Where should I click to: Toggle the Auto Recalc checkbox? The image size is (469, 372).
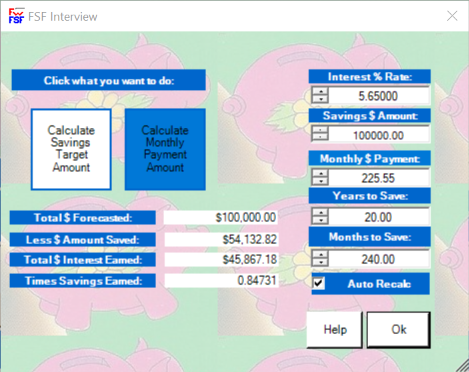pyautogui.click(x=318, y=284)
